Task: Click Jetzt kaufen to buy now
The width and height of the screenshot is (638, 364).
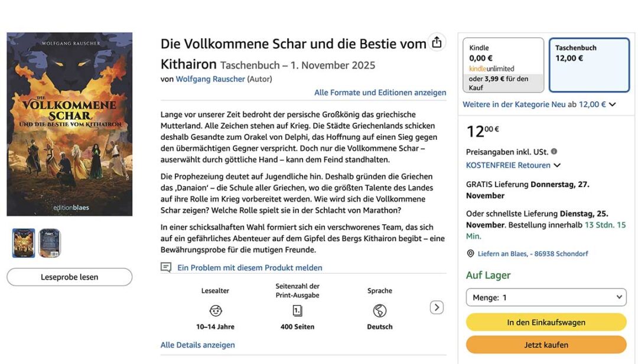Action: tap(546, 345)
